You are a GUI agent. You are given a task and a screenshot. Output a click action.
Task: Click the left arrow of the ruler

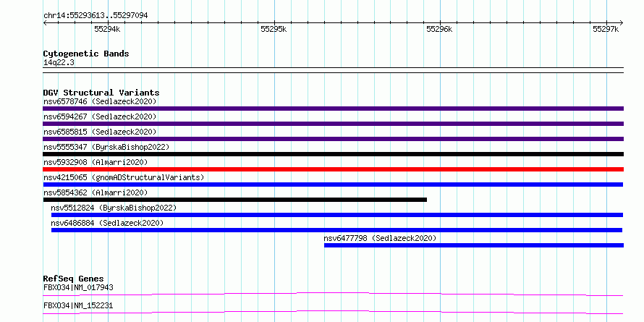(x=45, y=22)
